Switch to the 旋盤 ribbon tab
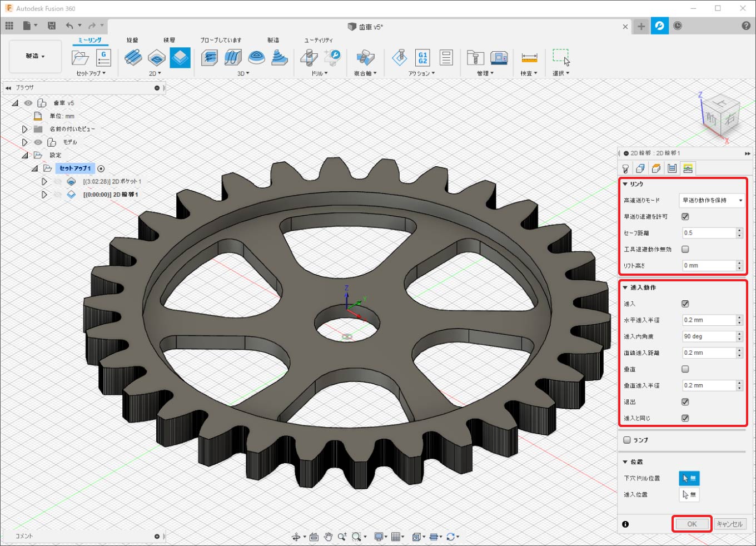 132,40
